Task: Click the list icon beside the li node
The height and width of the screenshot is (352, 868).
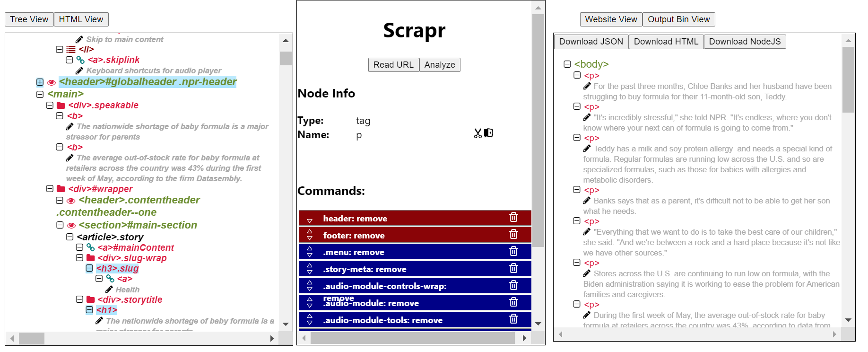Action: [70, 49]
